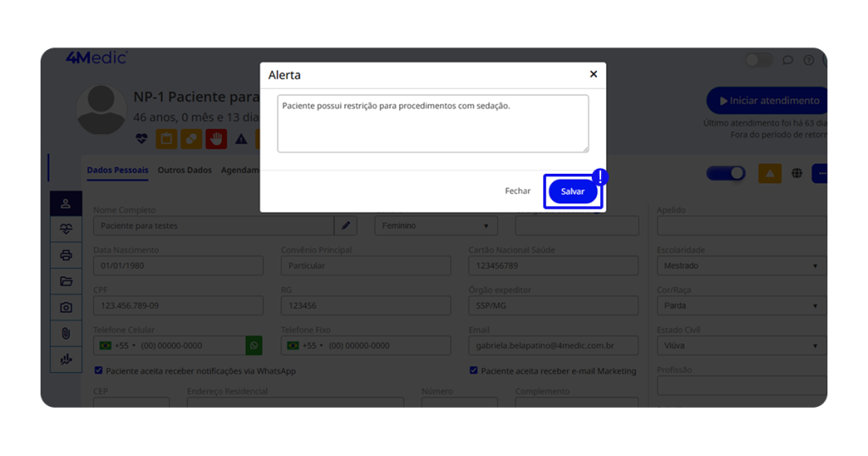Click the chart graph icon in the sidebar
The width and height of the screenshot is (868, 456).
pos(66,359)
